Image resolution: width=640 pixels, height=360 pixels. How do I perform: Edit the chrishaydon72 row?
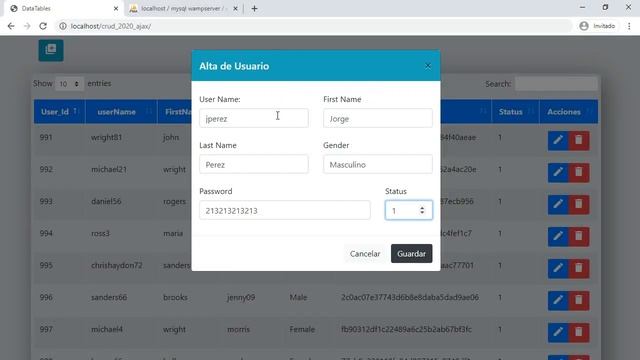coord(558,268)
